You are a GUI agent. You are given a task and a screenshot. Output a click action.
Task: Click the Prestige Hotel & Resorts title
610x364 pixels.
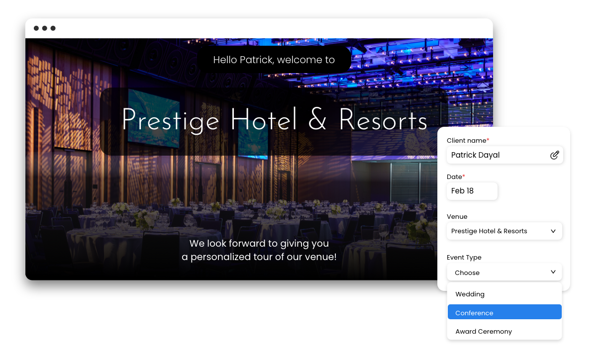pyautogui.click(x=274, y=120)
